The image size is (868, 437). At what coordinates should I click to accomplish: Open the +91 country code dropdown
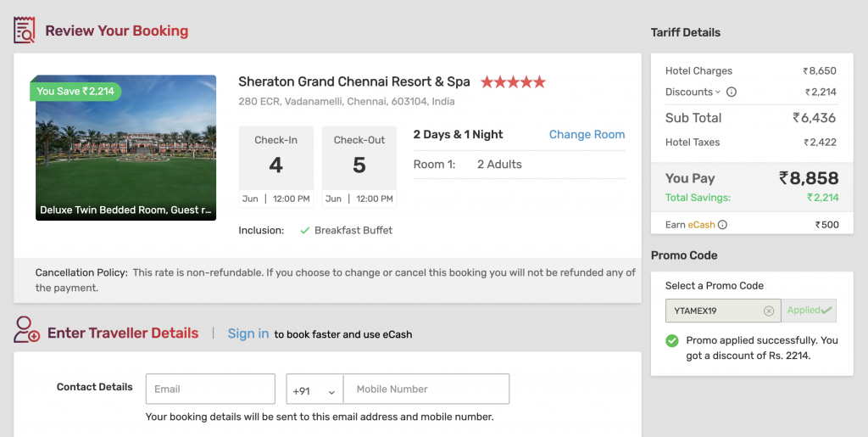314,389
